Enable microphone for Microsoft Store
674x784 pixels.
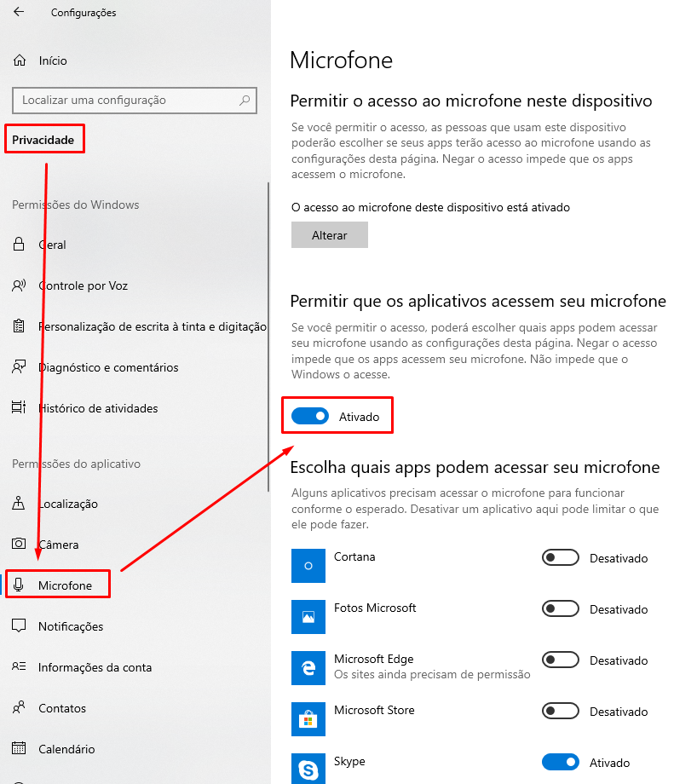(x=561, y=712)
